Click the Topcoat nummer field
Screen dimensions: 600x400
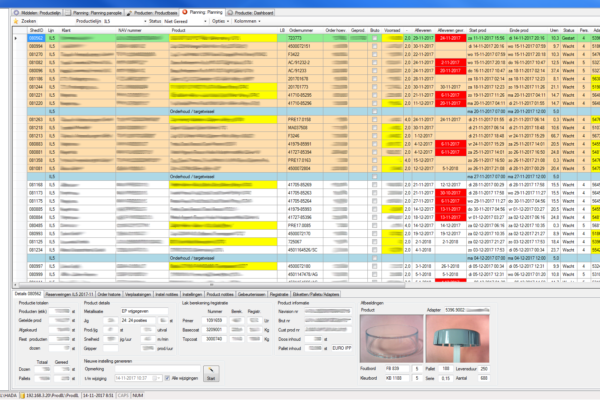(x=214, y=339)
